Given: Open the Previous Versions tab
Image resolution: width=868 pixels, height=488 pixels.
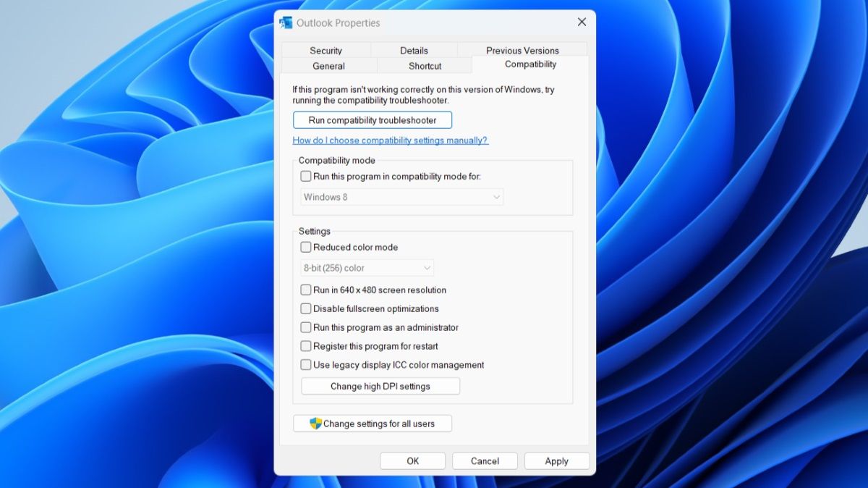Looking at the screenshot, I should pyautogui.click(x=522, y=50).
